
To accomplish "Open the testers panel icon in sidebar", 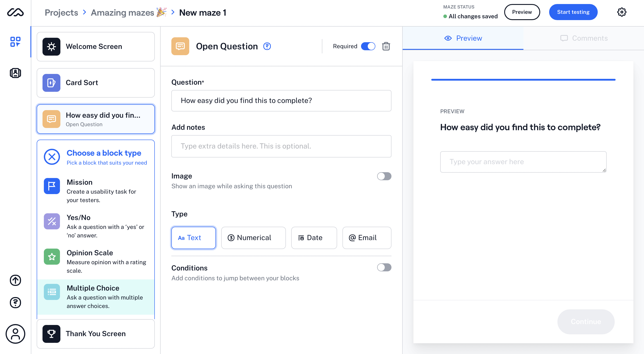I will [15, 73].
